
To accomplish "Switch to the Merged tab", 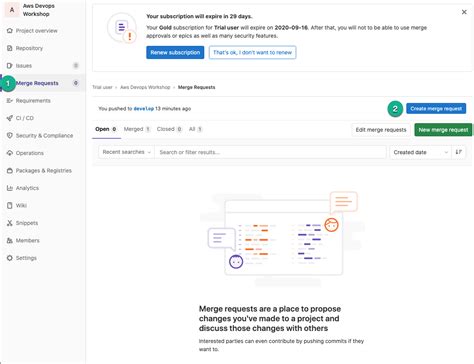I will tap(137, 129).
